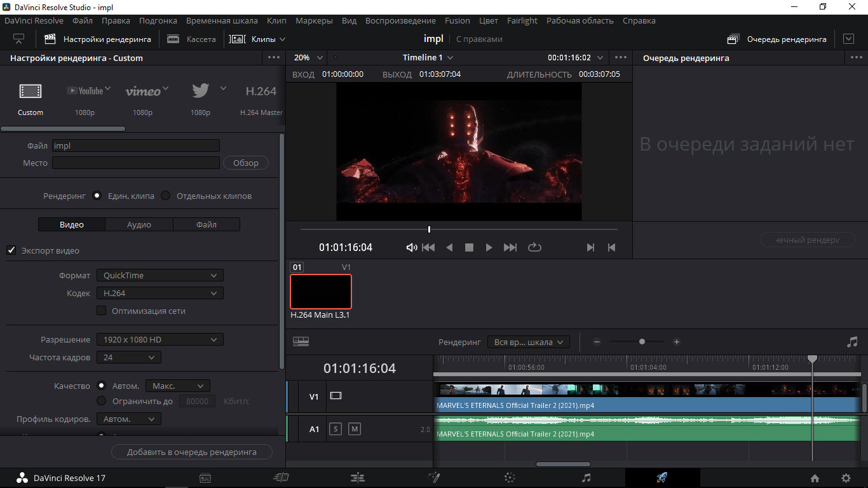Toggle the Кассета panel
This screenshot has height=488, width=868.
point(191,39)
